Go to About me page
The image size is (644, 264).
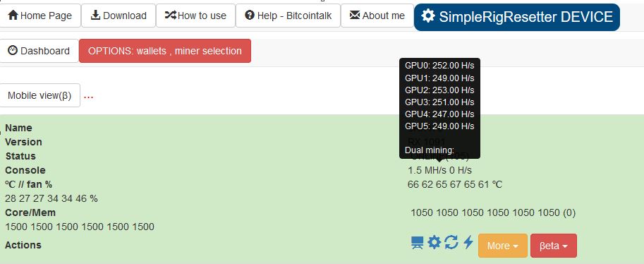pyautogui.click(x=377, y=16)
